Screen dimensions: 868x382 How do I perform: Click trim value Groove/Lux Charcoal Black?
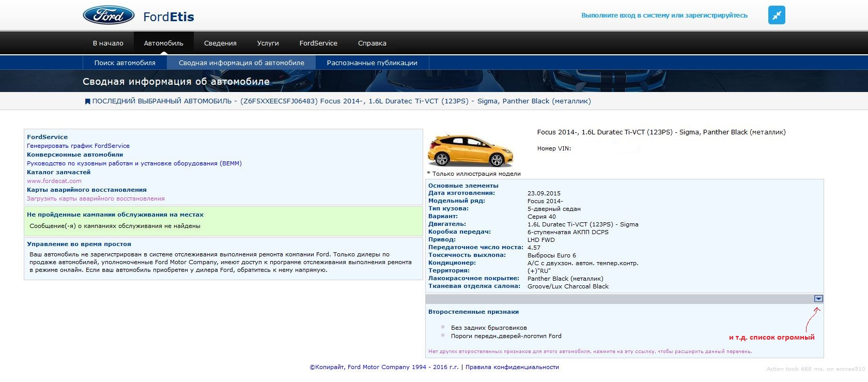pos(568,286)
